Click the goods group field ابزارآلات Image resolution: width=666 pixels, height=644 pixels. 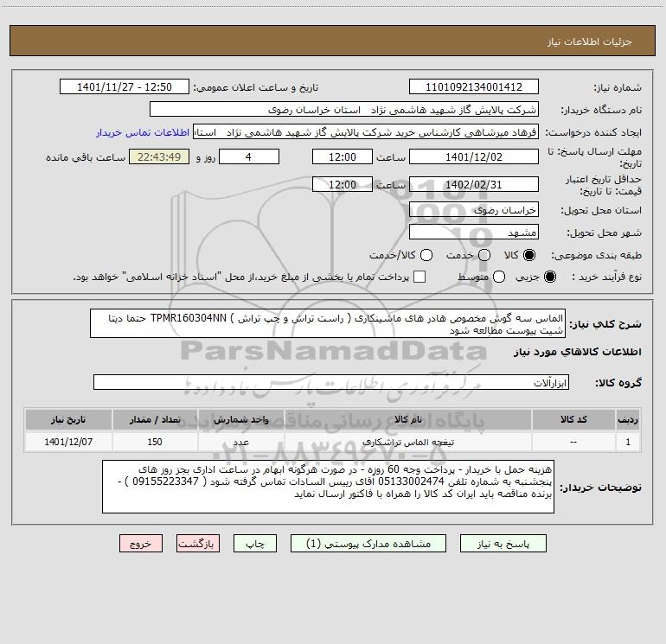point(331,382)
